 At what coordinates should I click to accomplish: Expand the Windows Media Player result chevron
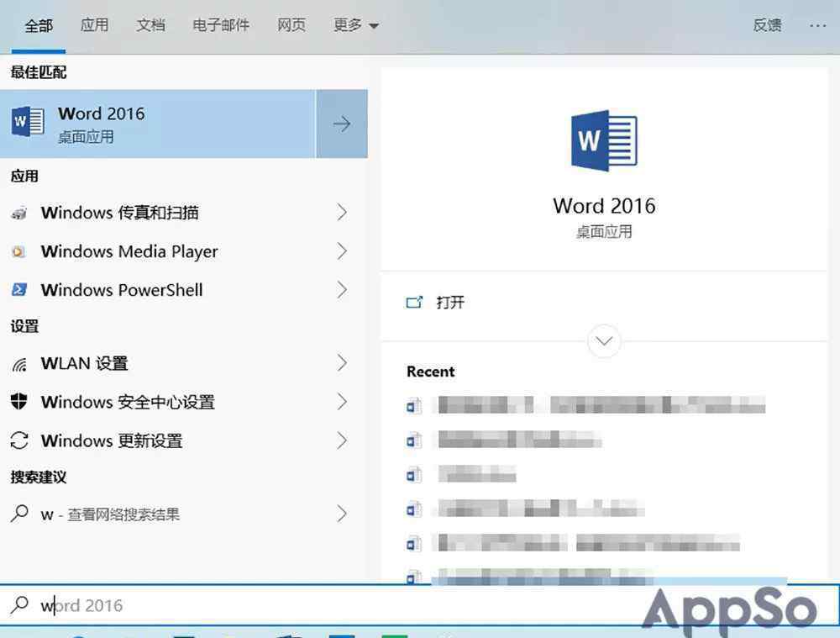click(342, 251)
